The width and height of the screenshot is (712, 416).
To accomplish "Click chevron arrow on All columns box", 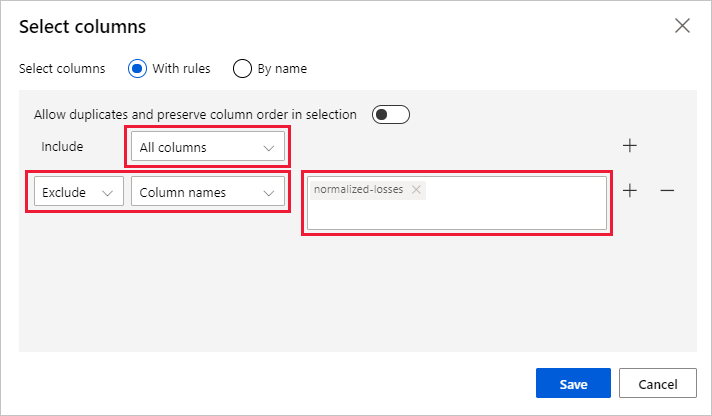I will [x=268, y=148].
